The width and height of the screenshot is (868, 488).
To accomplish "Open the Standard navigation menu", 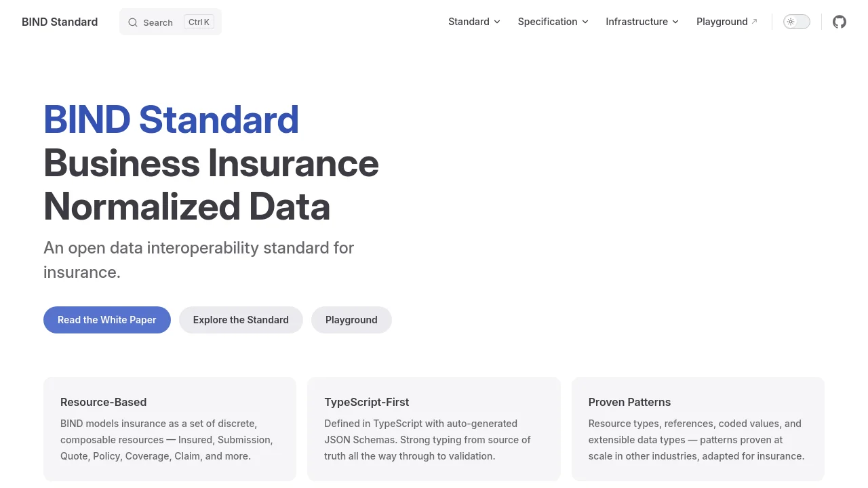I will [x=469, y=22].
